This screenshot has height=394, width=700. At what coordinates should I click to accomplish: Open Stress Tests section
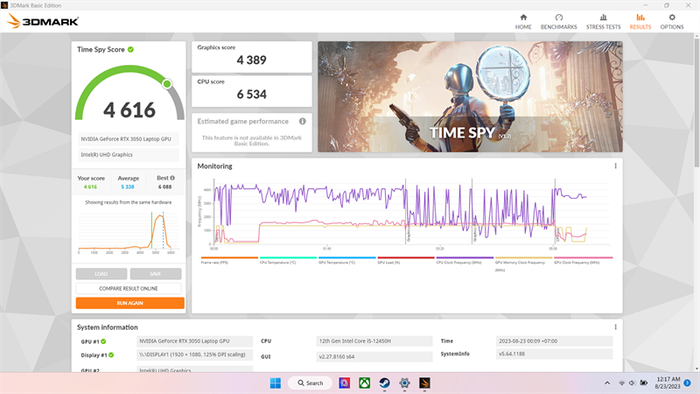pyautogui.click(x=603, y=21)
